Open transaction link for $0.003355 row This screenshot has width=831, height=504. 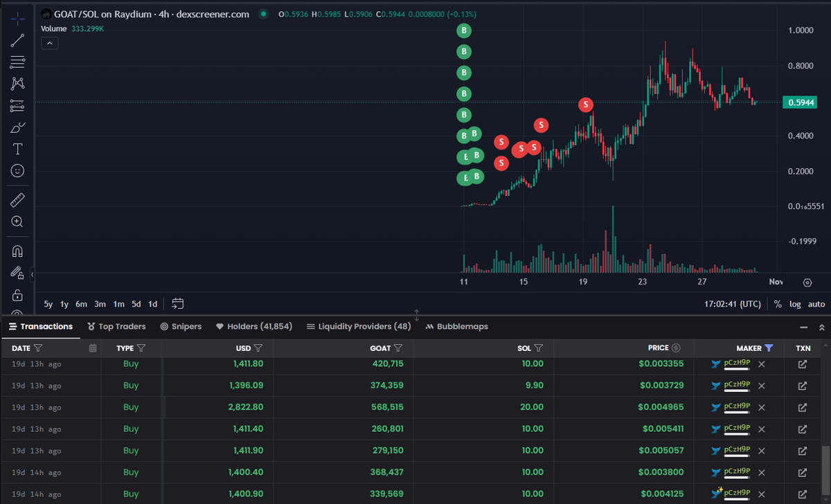tap(803, 364)
